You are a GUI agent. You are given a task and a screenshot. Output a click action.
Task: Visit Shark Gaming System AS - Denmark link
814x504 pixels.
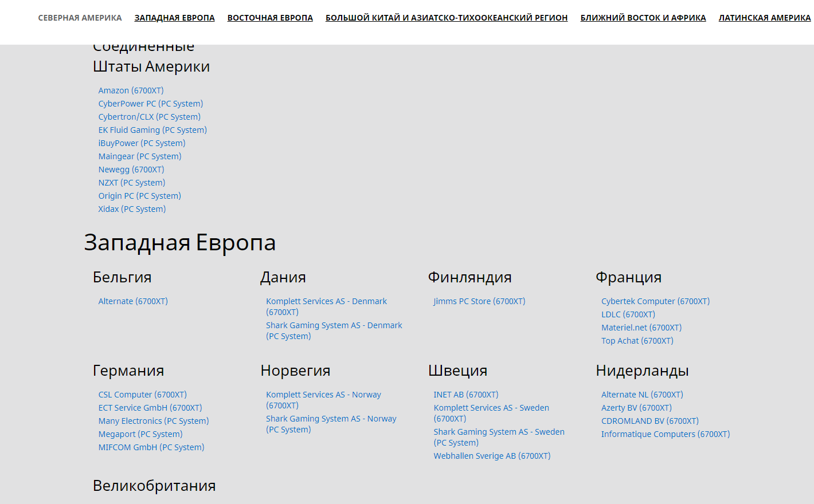[334, 330]
